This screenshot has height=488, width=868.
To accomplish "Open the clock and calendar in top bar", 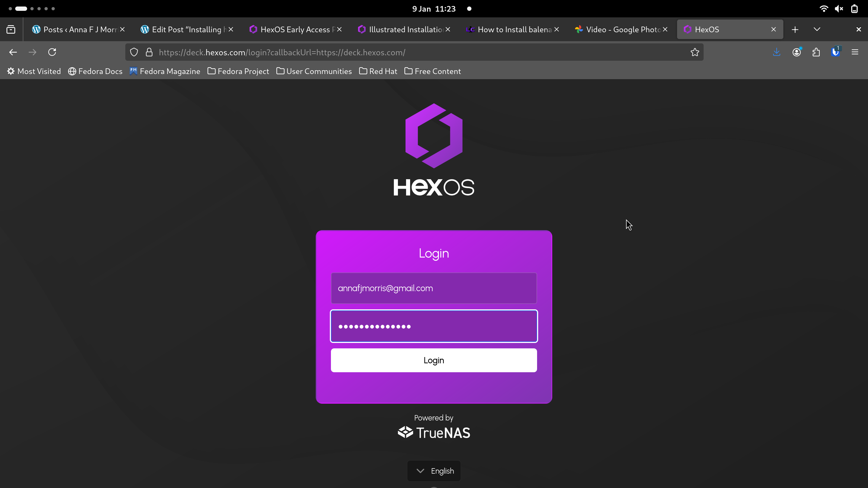I will 434,9.
